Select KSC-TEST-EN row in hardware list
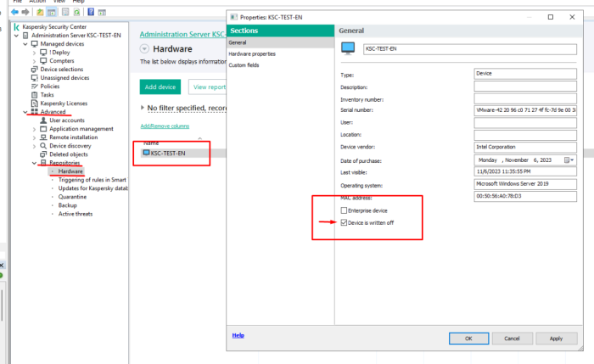This screenshot has width=594, height=364. click(x=183, y=153)
